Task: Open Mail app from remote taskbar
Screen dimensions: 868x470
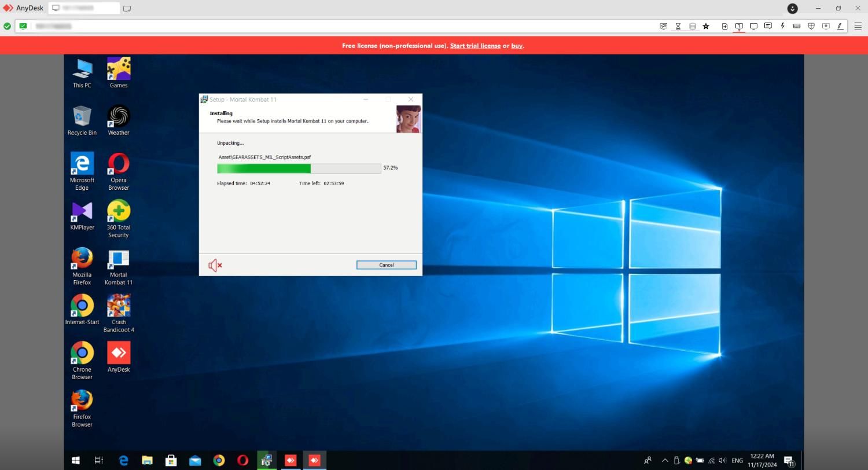Action: pyautogui.click(x=195, y=461)
